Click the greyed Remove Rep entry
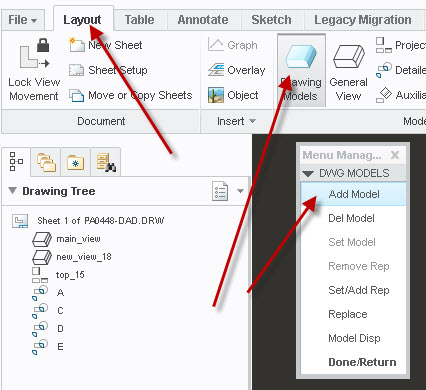426x390 pixels. pos(353,266)
